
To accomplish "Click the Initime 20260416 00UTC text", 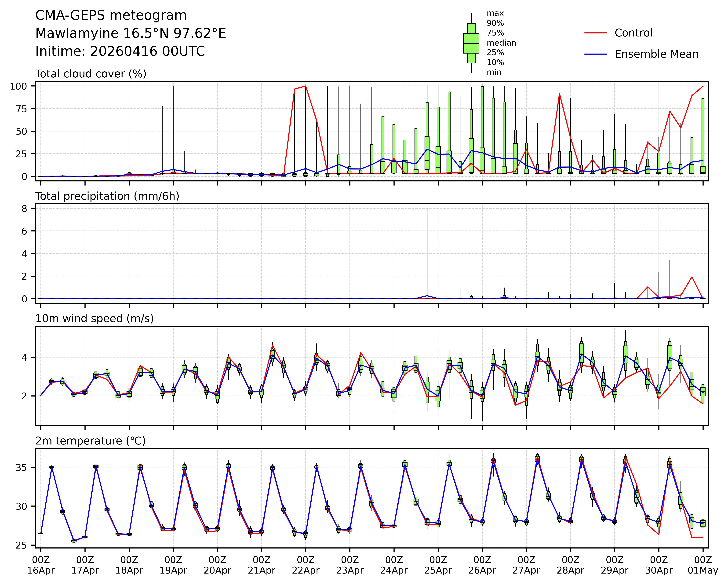I will point(120,51).
